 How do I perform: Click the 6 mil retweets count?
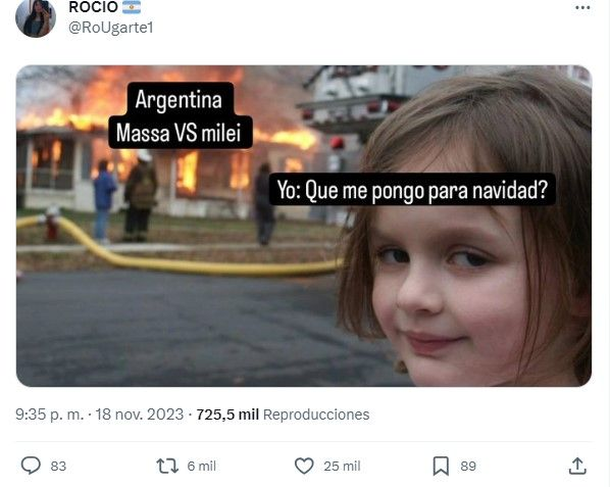(x=202, y=466)
